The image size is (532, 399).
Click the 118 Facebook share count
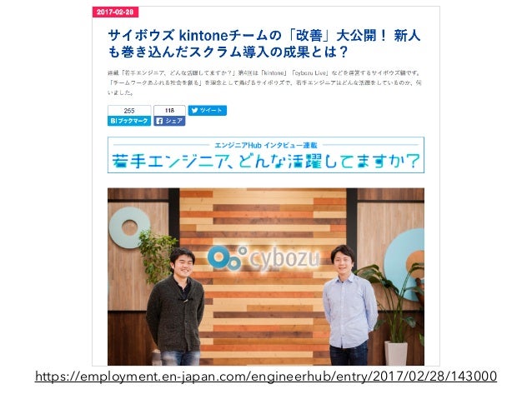[169, 111]
